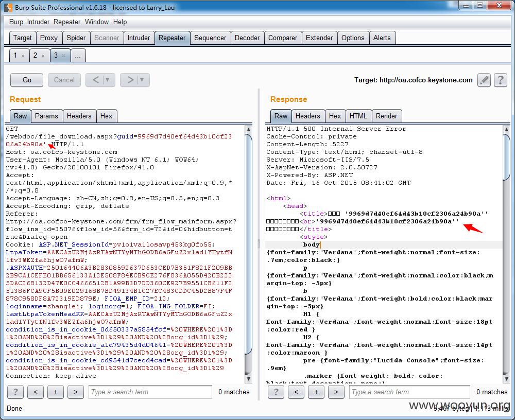The image size is (515, 420).
Task: Click the pencil edit target icon
Action: pyautogui.click(x=484, y=80)
